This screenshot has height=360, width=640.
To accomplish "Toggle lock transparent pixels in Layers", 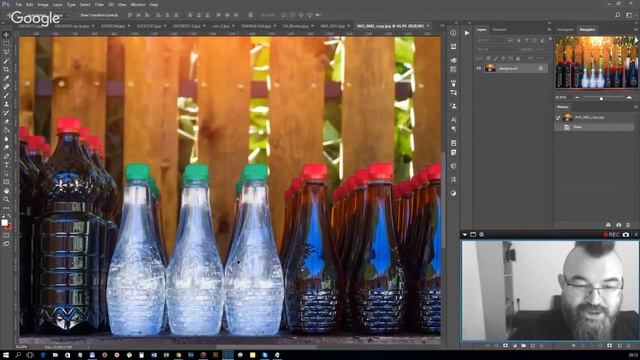I will click(x=489, y=58).
